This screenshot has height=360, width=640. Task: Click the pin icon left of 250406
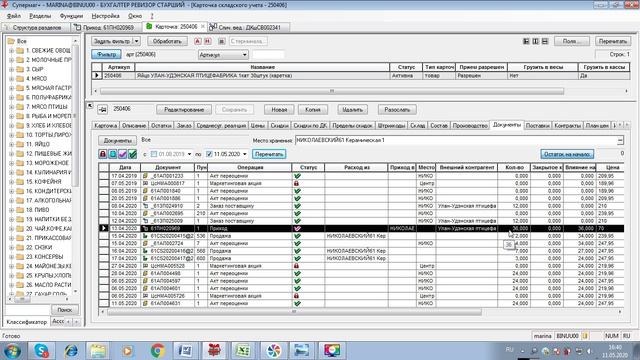pos(102,109)
